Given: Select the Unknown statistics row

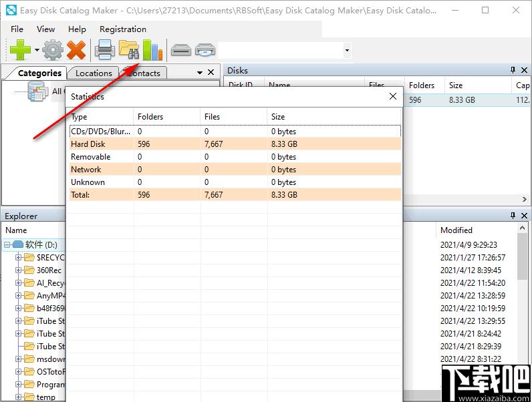Looking at the screenshot, I should coord(235,182).
